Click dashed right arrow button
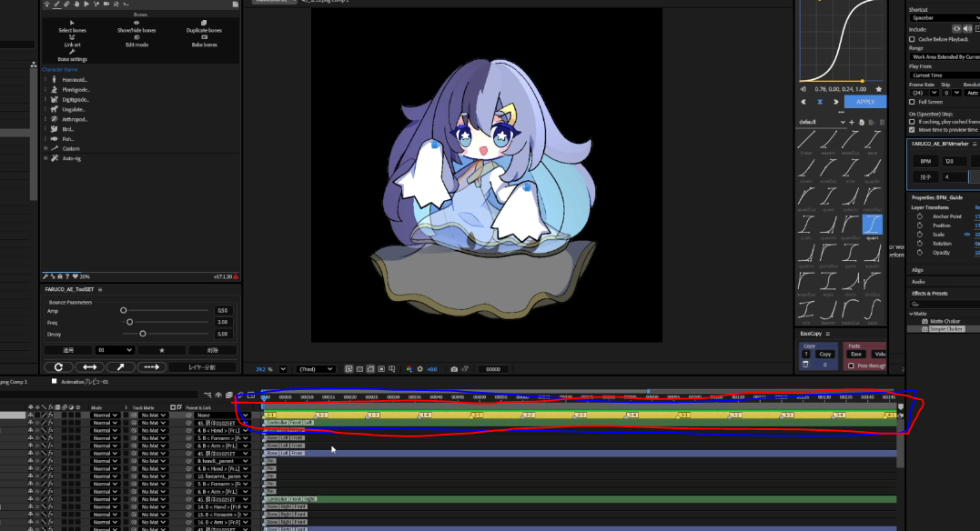 [151, 366]
